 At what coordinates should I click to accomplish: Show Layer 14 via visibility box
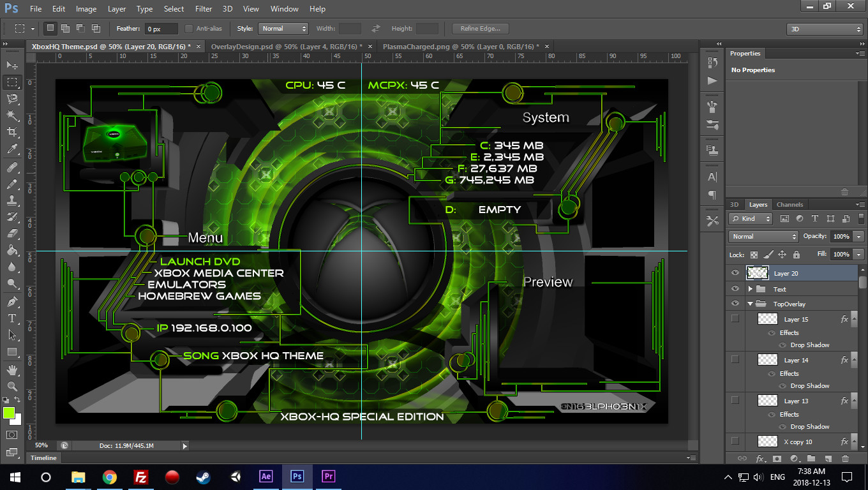[735, 359]
